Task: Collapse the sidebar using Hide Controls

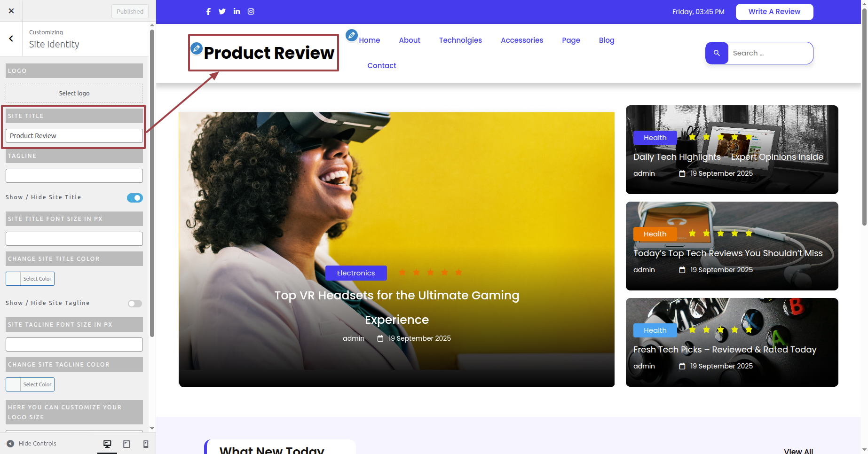Action: 32,444
